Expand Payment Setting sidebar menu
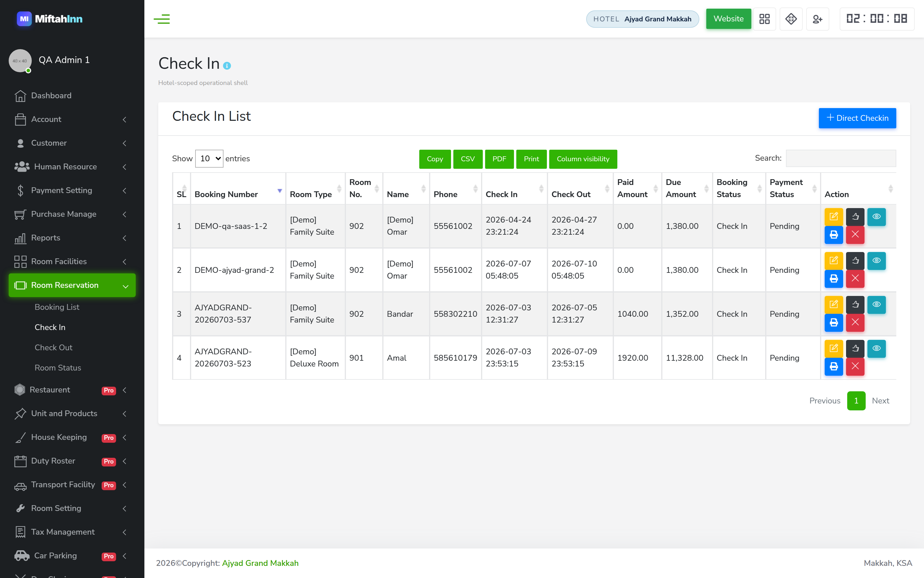The height and width of the screenshot is (578, 924). coord(72,190)
